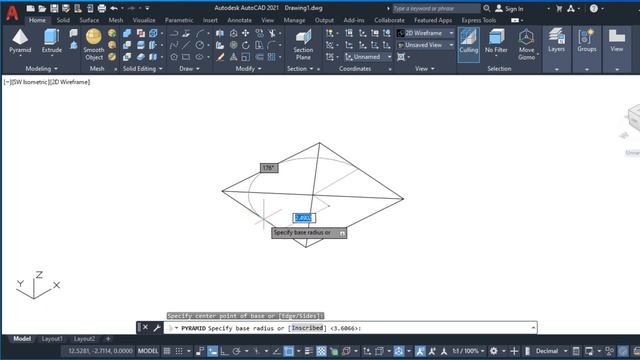Screen dimensions: 640x360
Task: Click the Save icon in quick access toolbar
Action: tap(54, 8)
